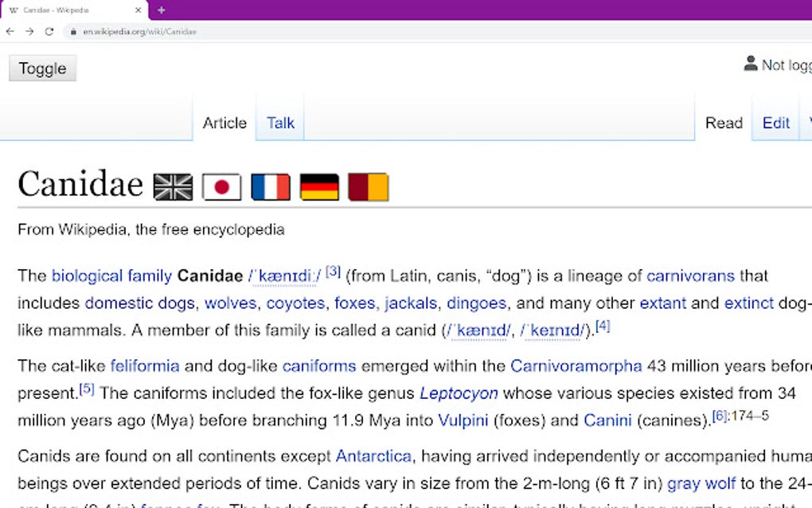Click the forward navigation arrow
812x508 pixels.
point(29,32)
